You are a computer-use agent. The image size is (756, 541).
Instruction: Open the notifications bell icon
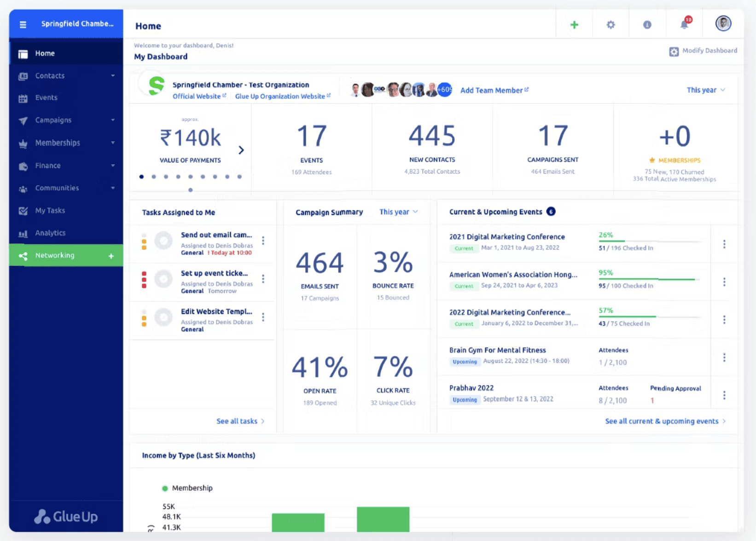click(685, 24)
